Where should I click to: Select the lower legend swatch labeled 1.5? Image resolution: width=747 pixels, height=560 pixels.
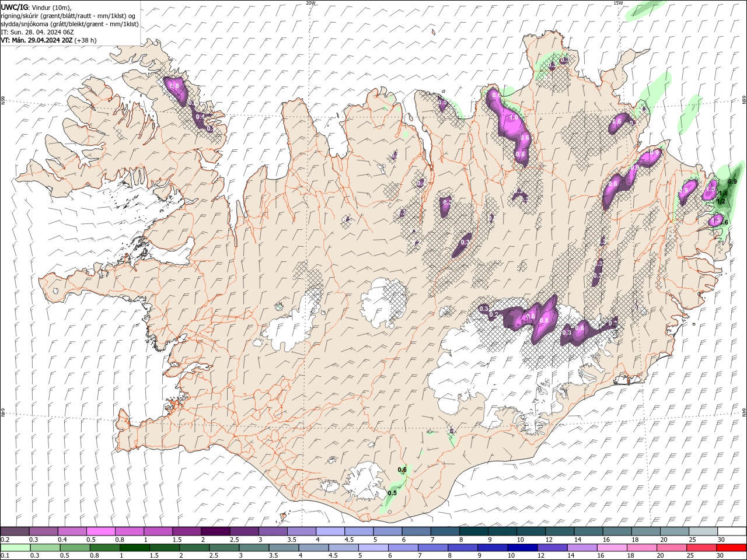tap(165, 548)
